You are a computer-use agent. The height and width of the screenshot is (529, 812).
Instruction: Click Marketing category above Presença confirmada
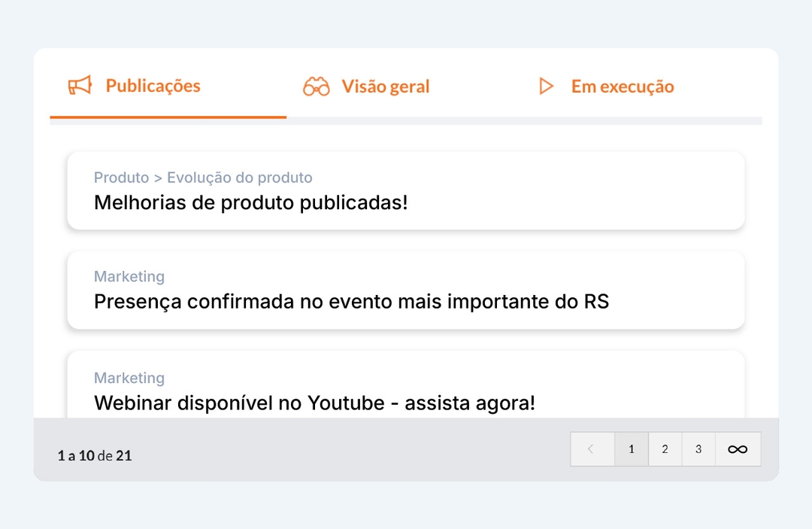[129, 276]
